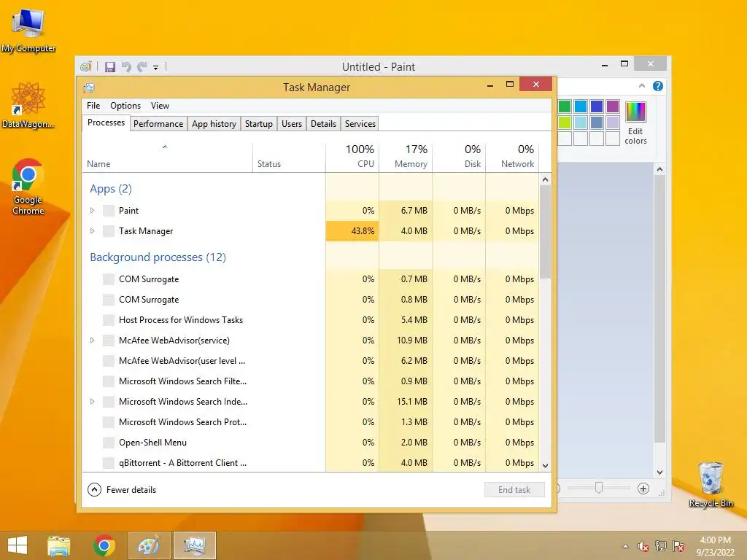Expand the Paint process row
The height and width of the screenshot is (560, 747).
pos(93,211)
